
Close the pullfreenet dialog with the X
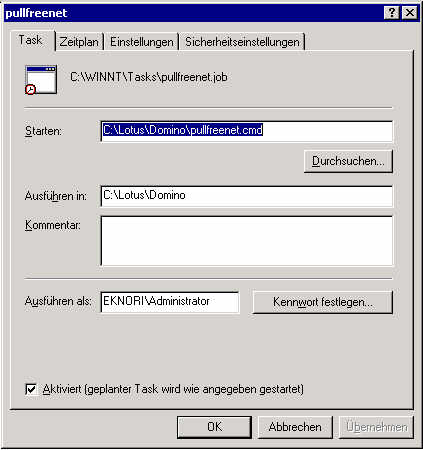tap(410, 13)
